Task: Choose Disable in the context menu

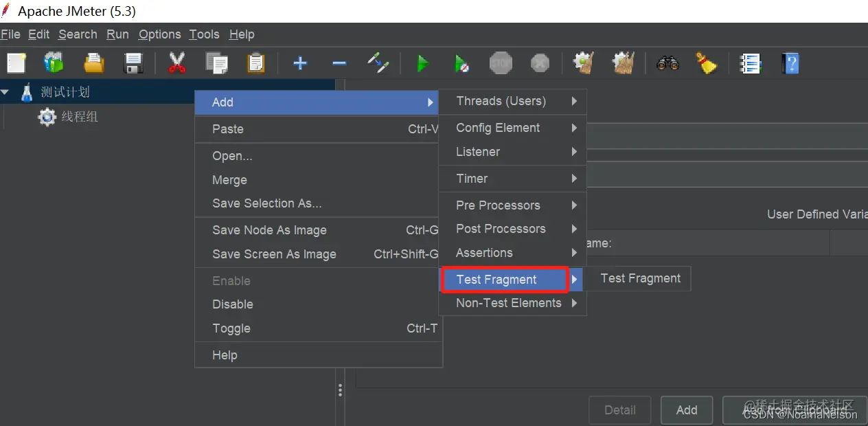Action: 318,304
